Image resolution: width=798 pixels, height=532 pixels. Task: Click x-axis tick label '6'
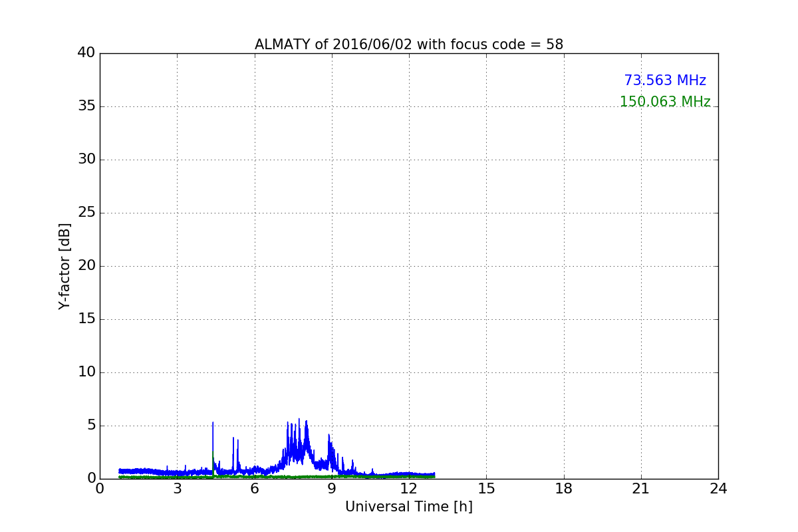click(x=255, y=489)
